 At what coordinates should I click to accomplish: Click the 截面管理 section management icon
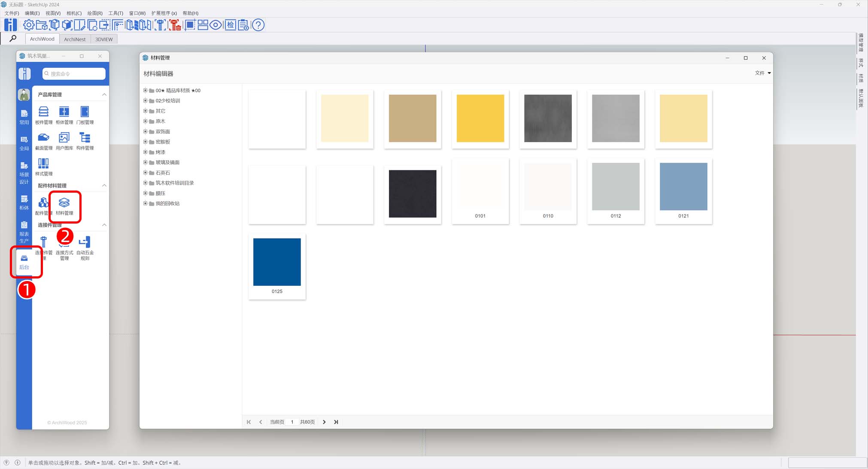click(x=43, y=138)
